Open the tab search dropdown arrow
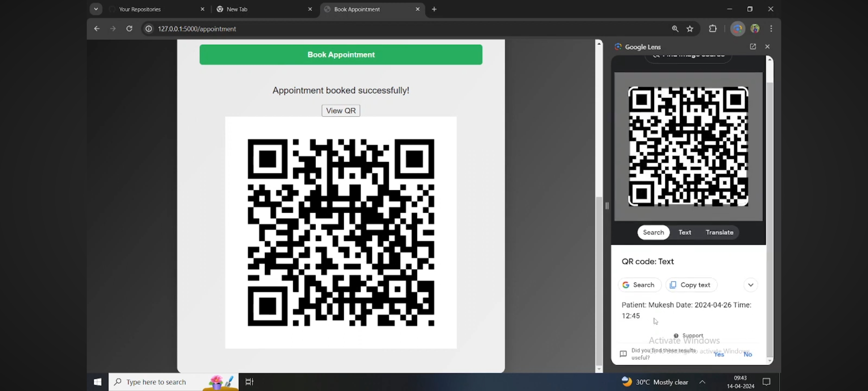The image size is (868, 391). (96, 9)
